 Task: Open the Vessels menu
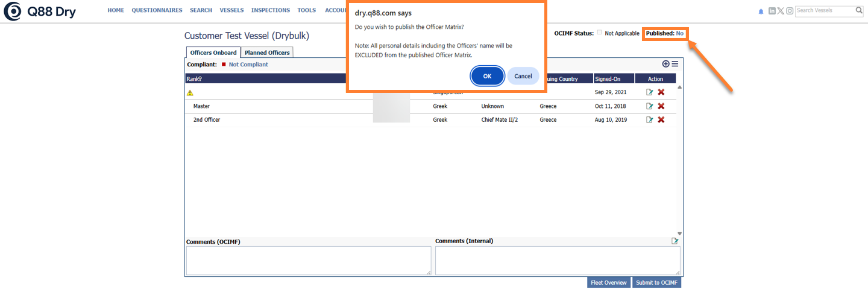tap(231, 10)
